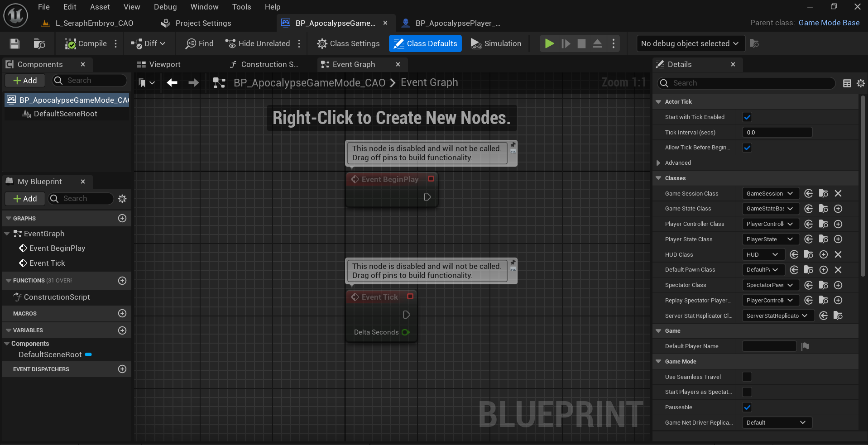Navigate back with left arrow in graph

[x=172, y=82]
